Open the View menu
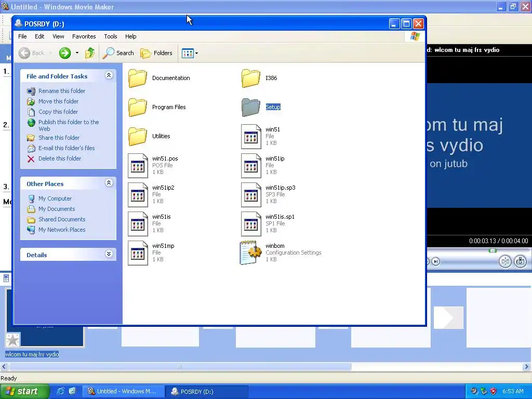This screenshot has height=399, width=532. click(58, 36)
